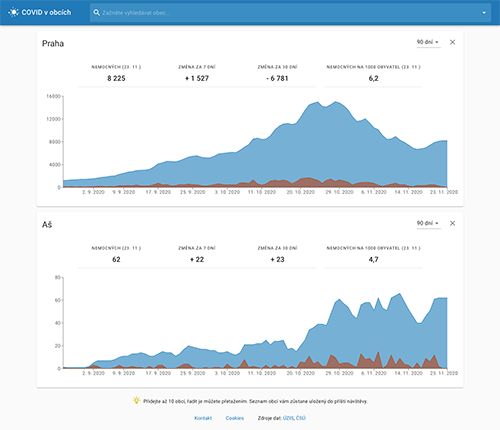
Task: Open the Kontakt link
Action: click(203, 418)
